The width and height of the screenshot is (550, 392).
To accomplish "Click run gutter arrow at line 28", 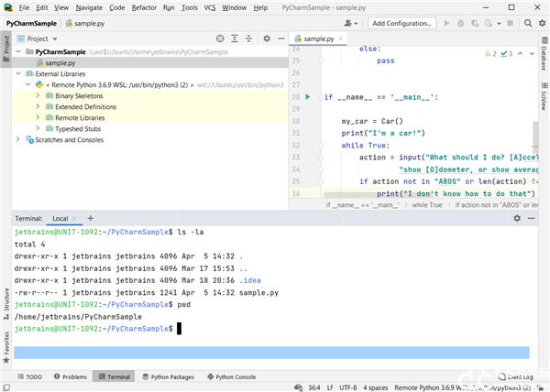I will tap(308, 97).
